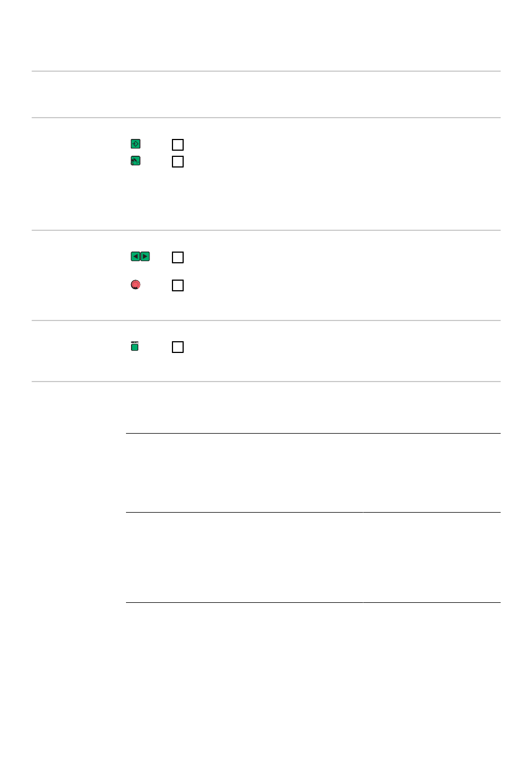This screenshot has height=767, width=532.
Task: Click the green diamond-arrow entry icon
Action: pyautogui.click(x=136, y=144)
